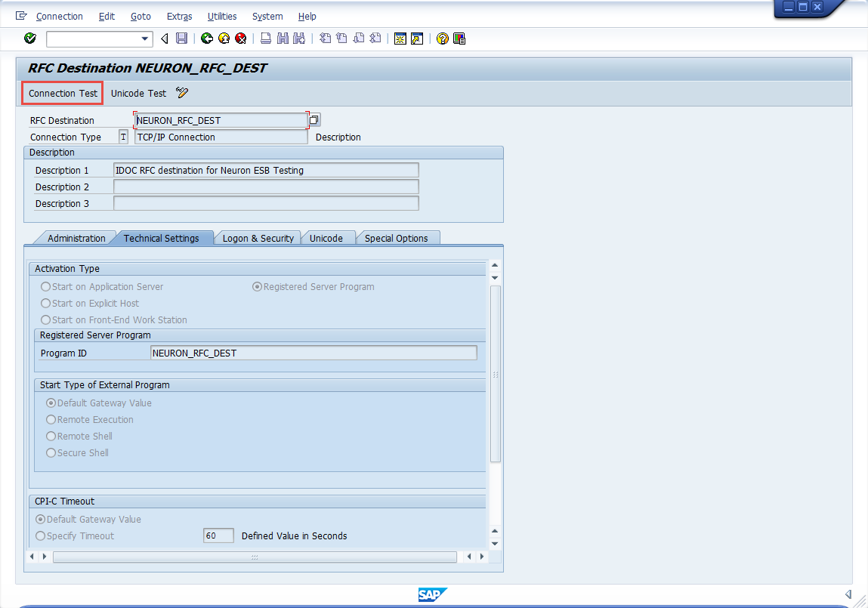Click the Find binoculars icon

pos(283,39)
